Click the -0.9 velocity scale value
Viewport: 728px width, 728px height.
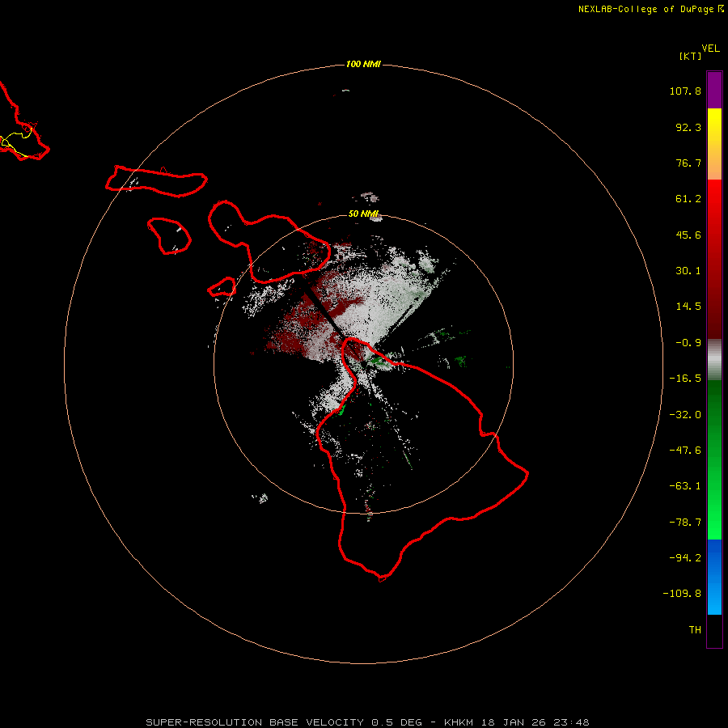688,343
